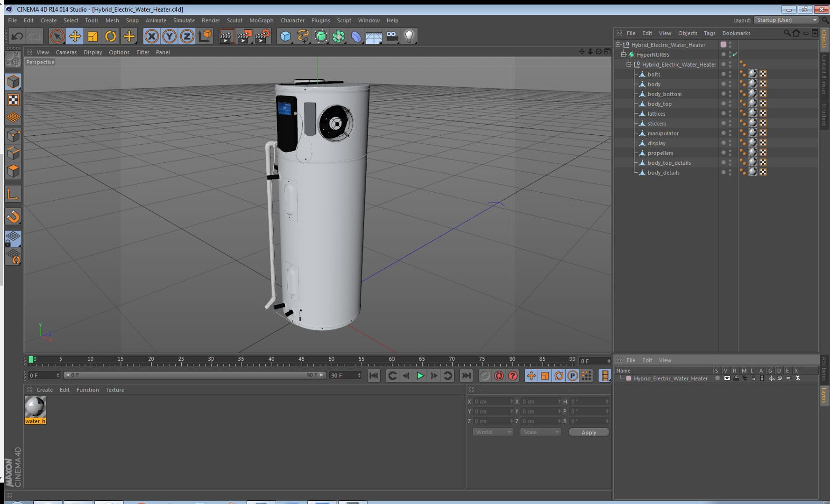Toggle layer solo for Hybrid_Electric_Water_Heater layer
The width and height of the screenshot is (830, 504).
717,378
